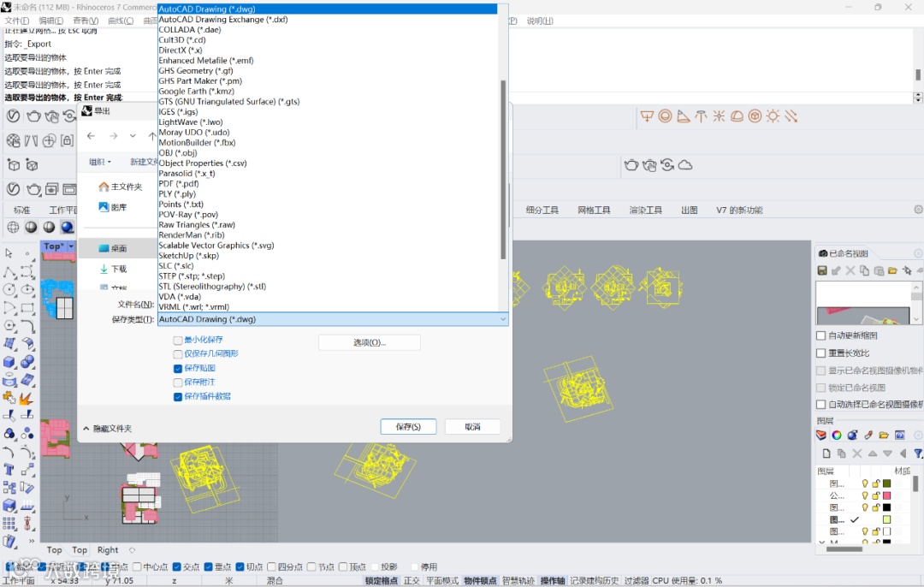Click 保存(S) button

point(408,427)
